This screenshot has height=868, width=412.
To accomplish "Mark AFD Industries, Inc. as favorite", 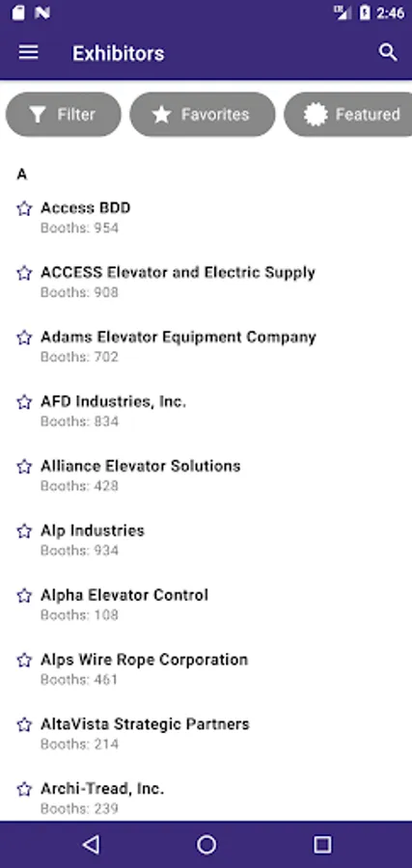I will pos(24,402).
